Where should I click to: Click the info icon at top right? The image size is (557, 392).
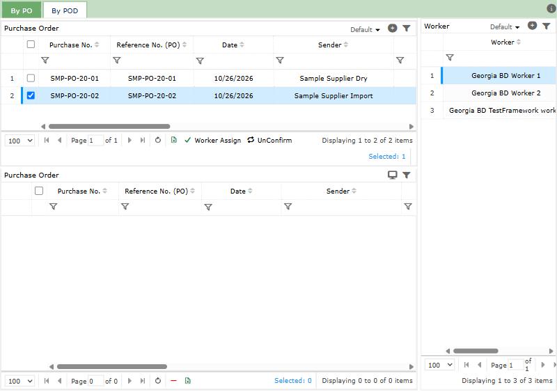coord(551,8)
